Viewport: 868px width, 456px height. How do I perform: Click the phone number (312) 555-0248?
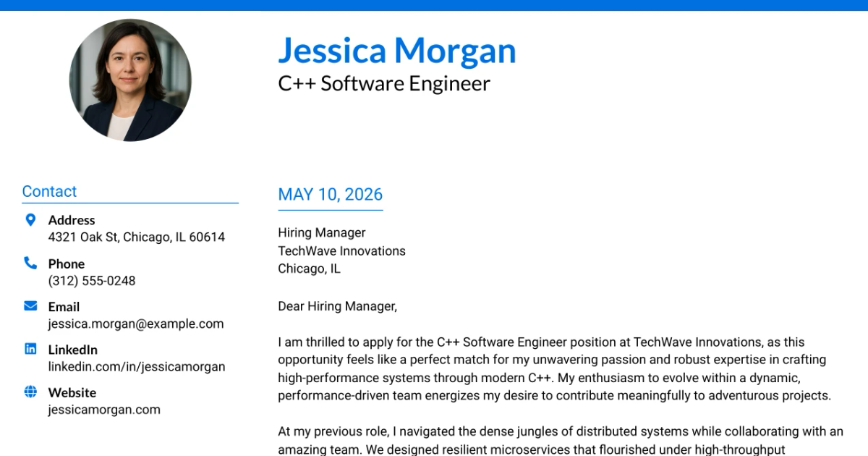(x=92, y=281)
